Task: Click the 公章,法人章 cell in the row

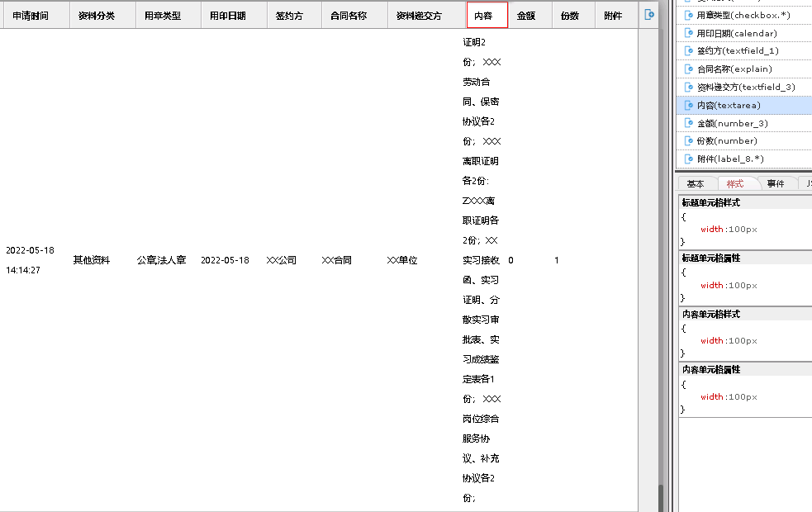Action: 161,260
